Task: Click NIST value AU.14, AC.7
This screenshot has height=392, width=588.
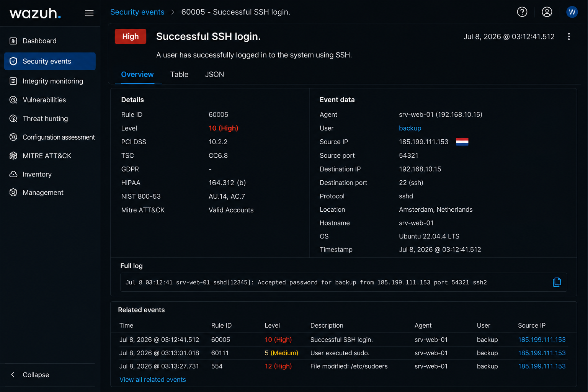Action: click(227, 196)
